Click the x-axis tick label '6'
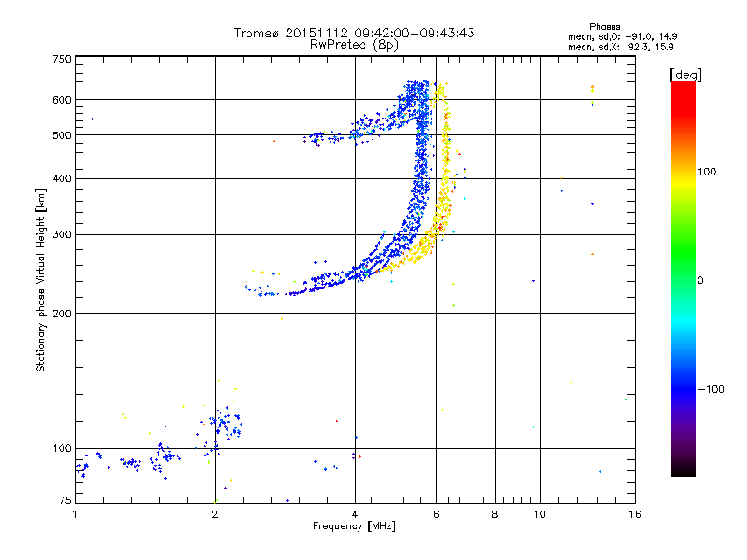Viewport: 747px width, 560px height. pyautogui.click(x=436, y=515)
